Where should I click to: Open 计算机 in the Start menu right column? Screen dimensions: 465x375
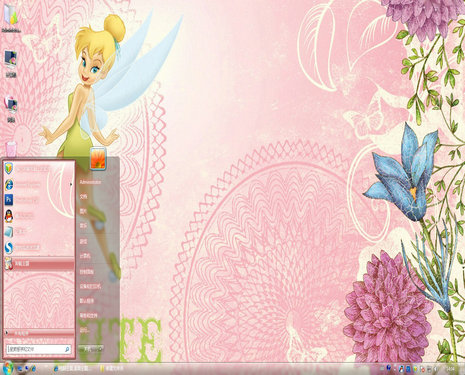tap(84, 256)
